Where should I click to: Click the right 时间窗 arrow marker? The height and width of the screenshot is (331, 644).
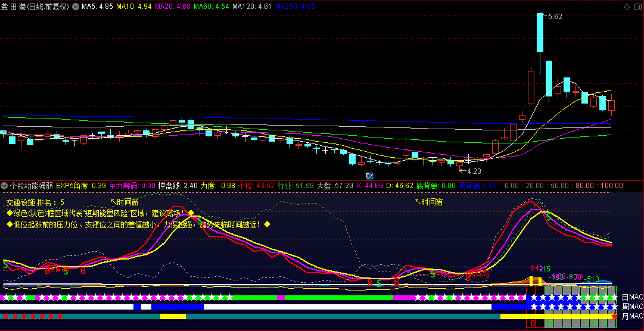click(x=428, y=202)
